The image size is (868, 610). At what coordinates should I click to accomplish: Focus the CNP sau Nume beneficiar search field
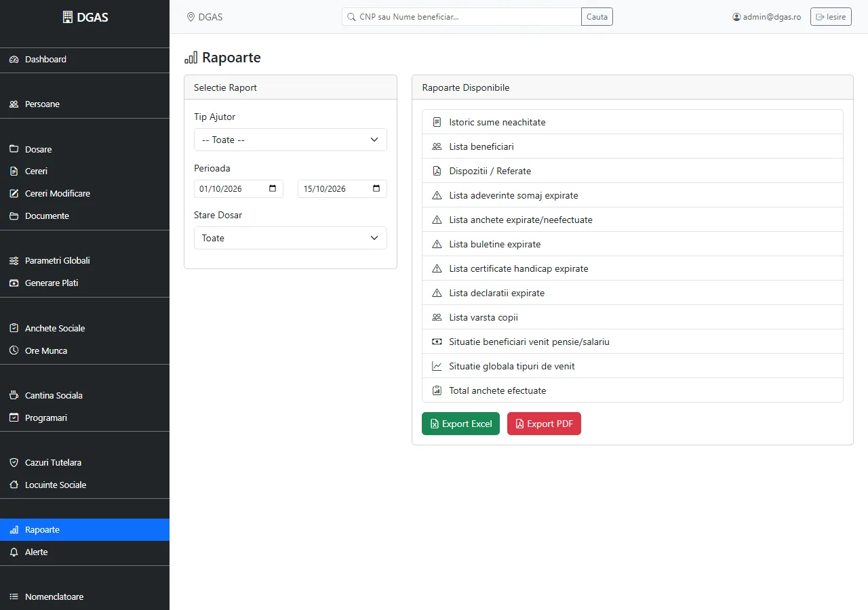pyautogui.click(x=461, y=17)
